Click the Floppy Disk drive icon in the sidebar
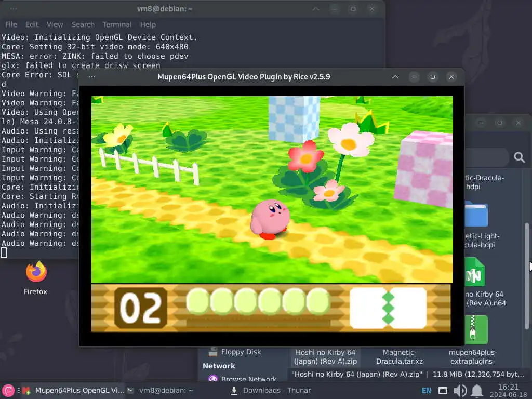 click(213, 352)
